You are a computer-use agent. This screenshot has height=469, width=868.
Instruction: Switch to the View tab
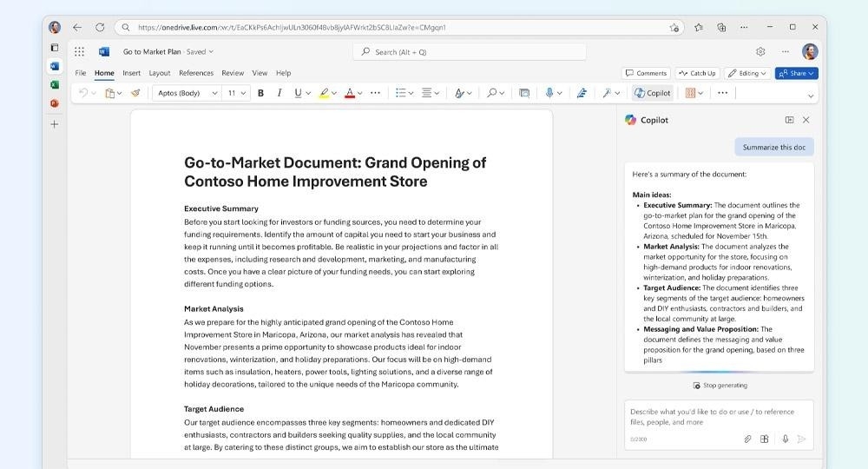click(260, 73)
